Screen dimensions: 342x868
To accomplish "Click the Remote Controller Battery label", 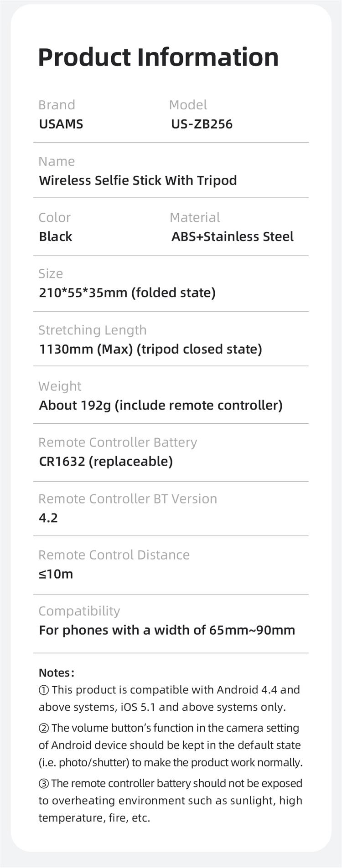I will point(118,442).
